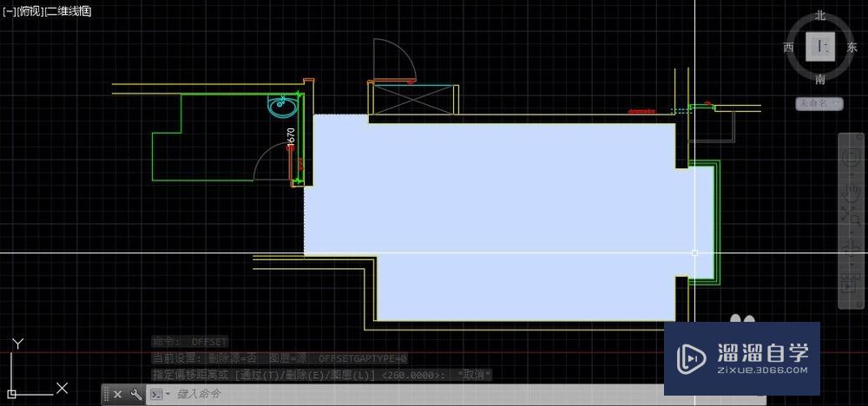Click the 命令: OFFSET history line

tap(190, 343)
